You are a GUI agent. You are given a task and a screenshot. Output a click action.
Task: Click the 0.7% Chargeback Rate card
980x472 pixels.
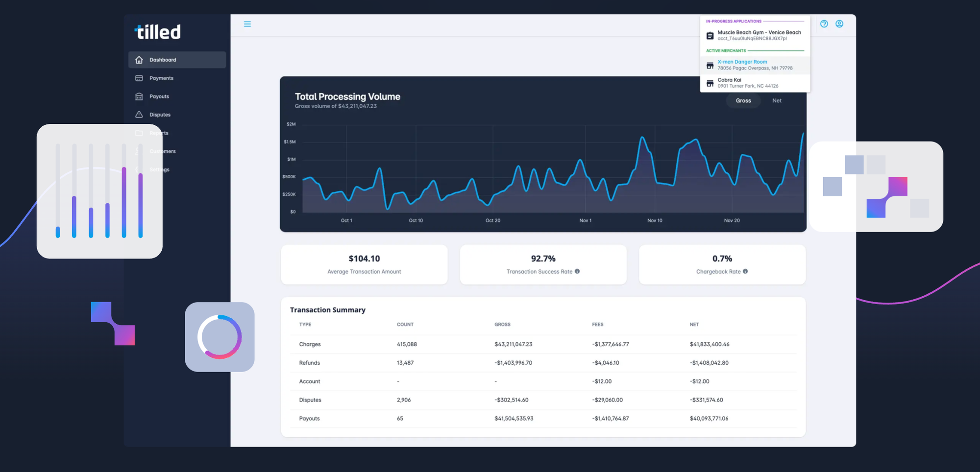[x=722, y=264]
